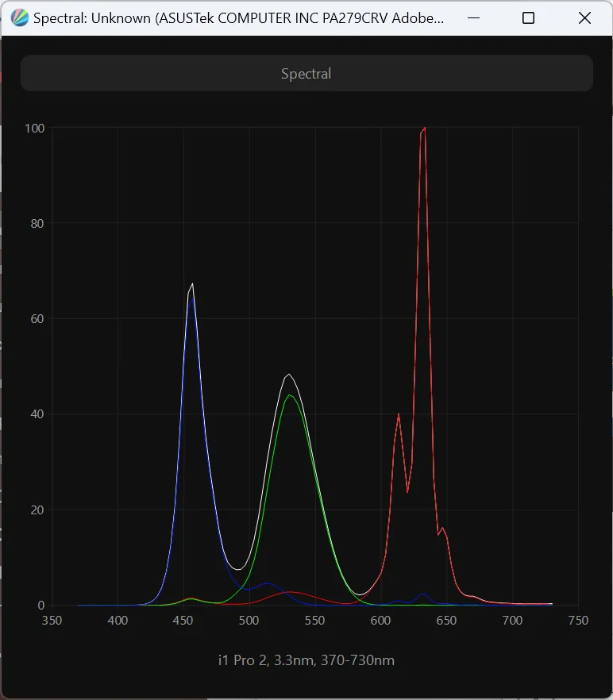Maximize the Spectral window

pos(528,18)
